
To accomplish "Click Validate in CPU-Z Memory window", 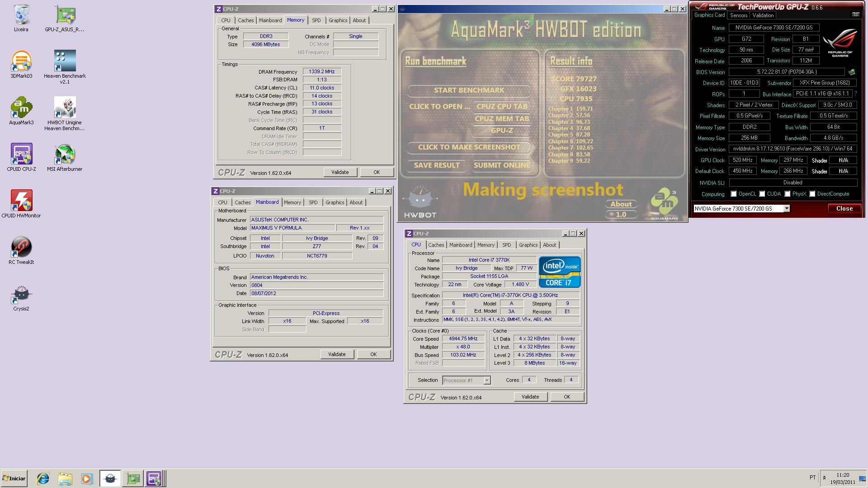I will pos(340,172).
